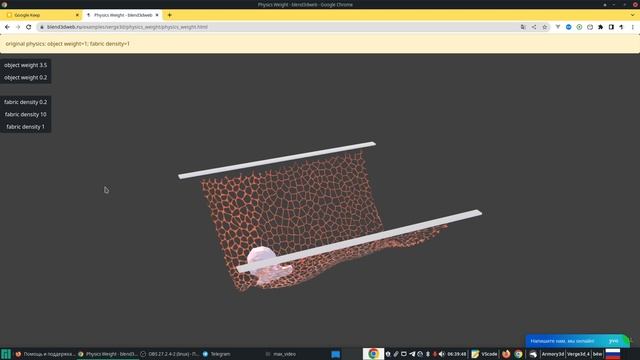Screen dimensions: 640x360
Task: Open the funnel-shaped extension icon
Action: (x=558, y=27)
